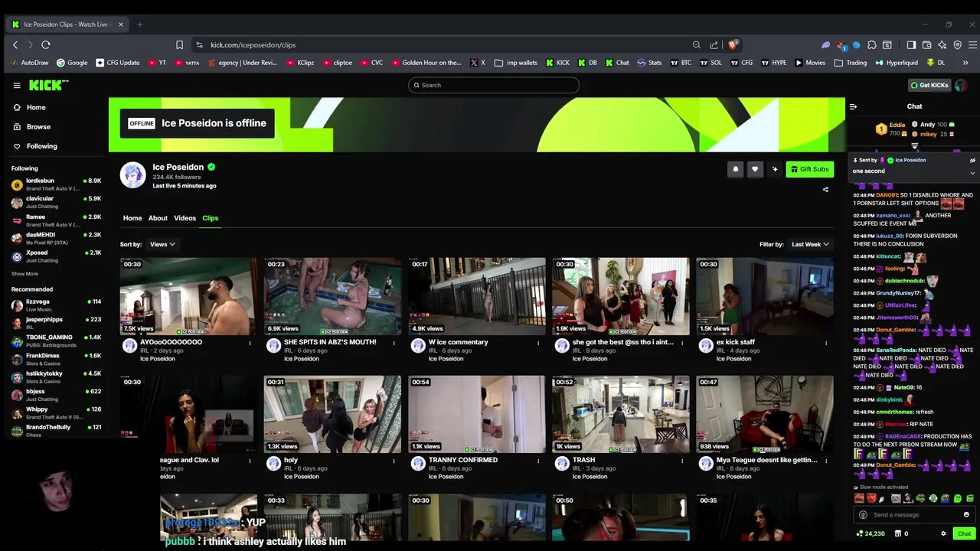Open the Hyperliquid bookmark

895,63
